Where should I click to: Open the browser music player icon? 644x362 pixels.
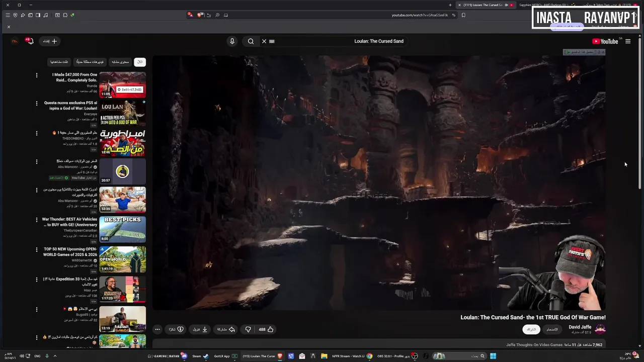tap(46, 15)
